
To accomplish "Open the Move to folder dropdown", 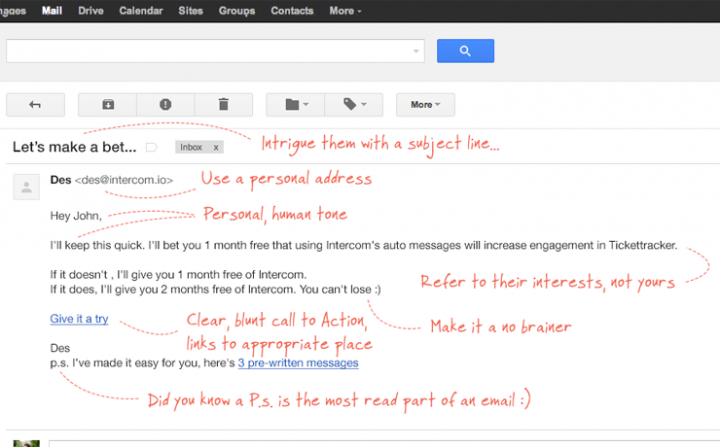I will (x=295, y=105).
